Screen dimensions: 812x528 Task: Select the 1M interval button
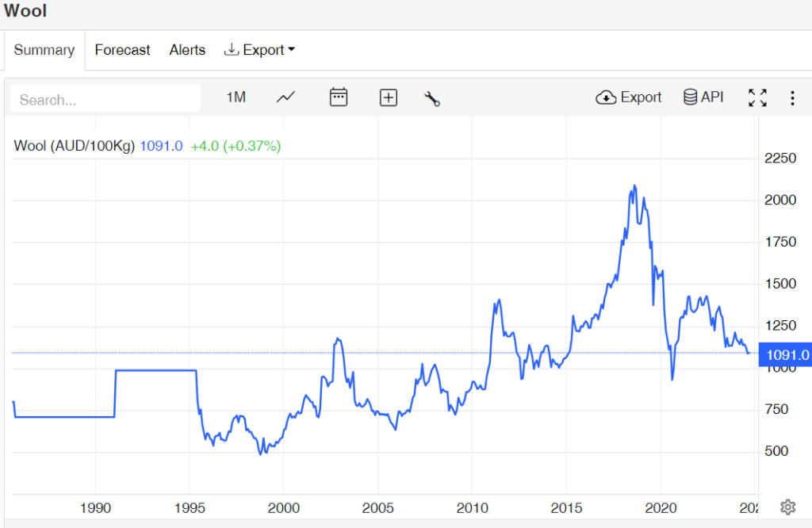(236, 98)
